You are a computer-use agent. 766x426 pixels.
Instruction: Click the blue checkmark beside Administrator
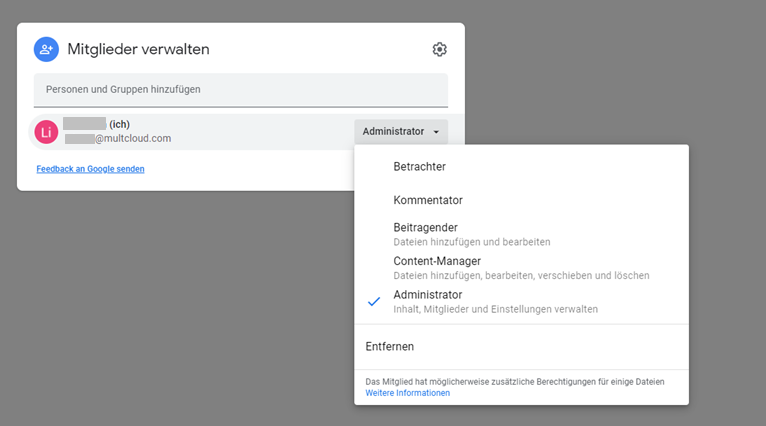pos(374,301)
